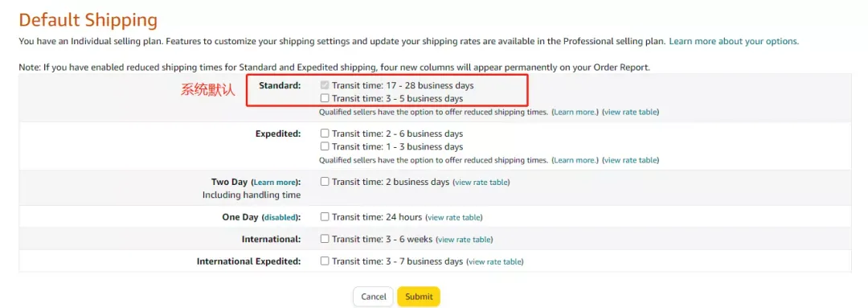Image resolution: width=868 pixels, height=308 pixels.
Task: Click the yellow Submit button
Action: pyautogui.click(x=419, y=297)
